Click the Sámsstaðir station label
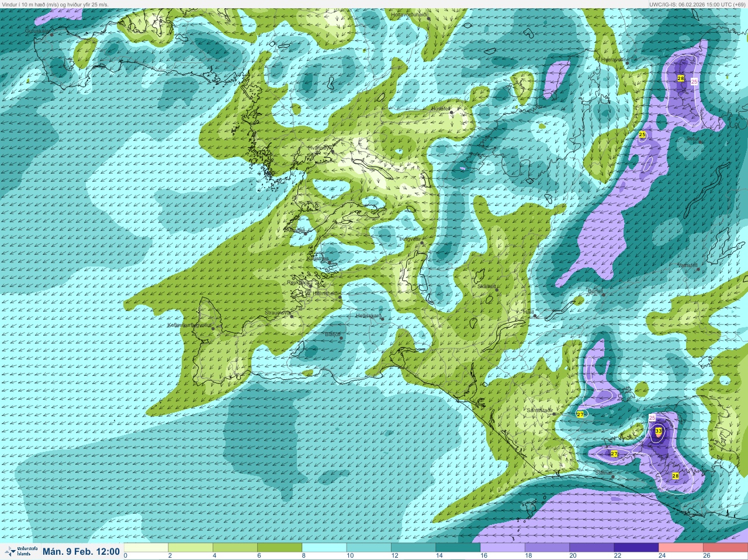The height and width of the screenshot is (560, 748). click(x=540, y=410)
